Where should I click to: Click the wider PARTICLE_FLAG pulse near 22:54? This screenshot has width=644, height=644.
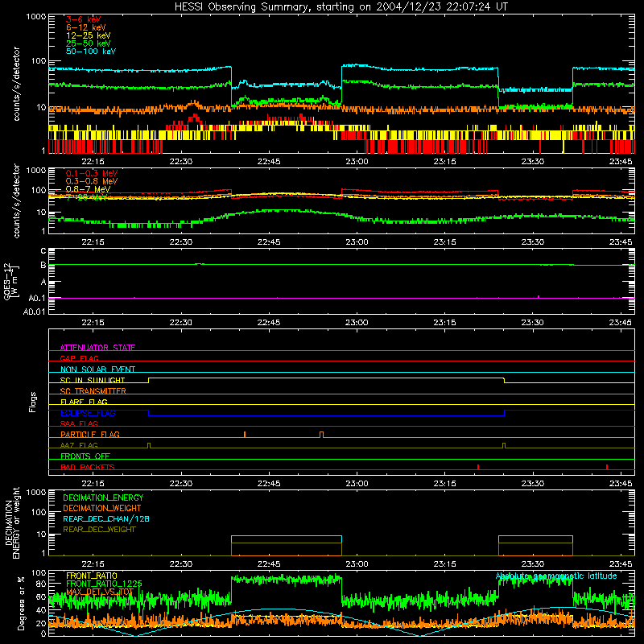pos(321,435)
